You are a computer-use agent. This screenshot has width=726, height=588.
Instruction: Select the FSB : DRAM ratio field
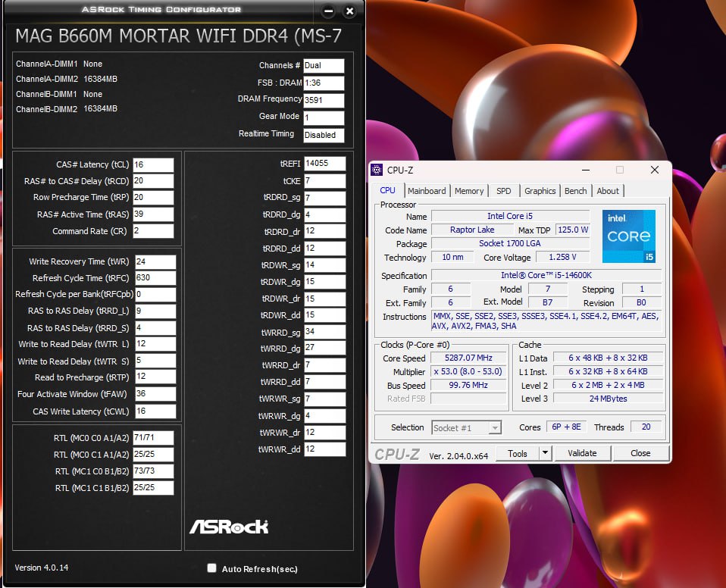(324, 83)
